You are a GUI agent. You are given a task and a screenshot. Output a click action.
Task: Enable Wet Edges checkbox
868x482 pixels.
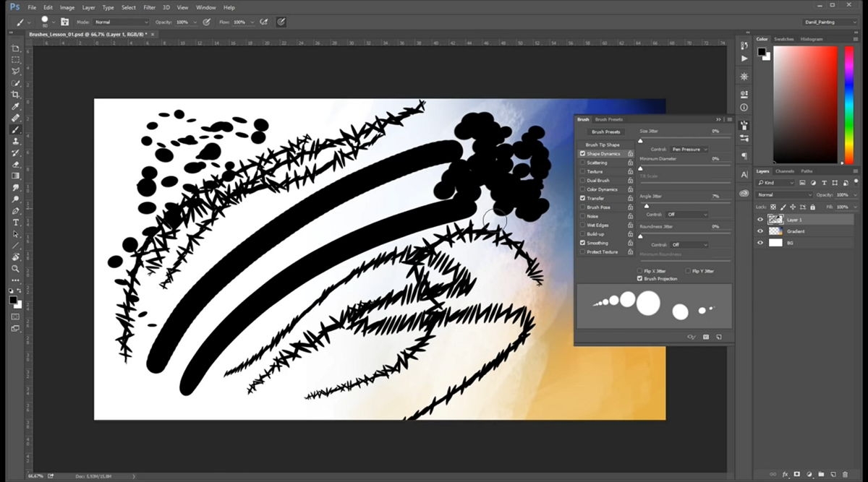click(x=582, y=225)
